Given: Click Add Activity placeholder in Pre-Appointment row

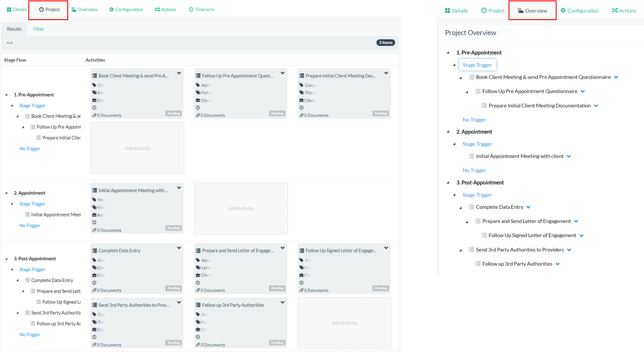Looking at the screenshot, I should coord(137,148).
